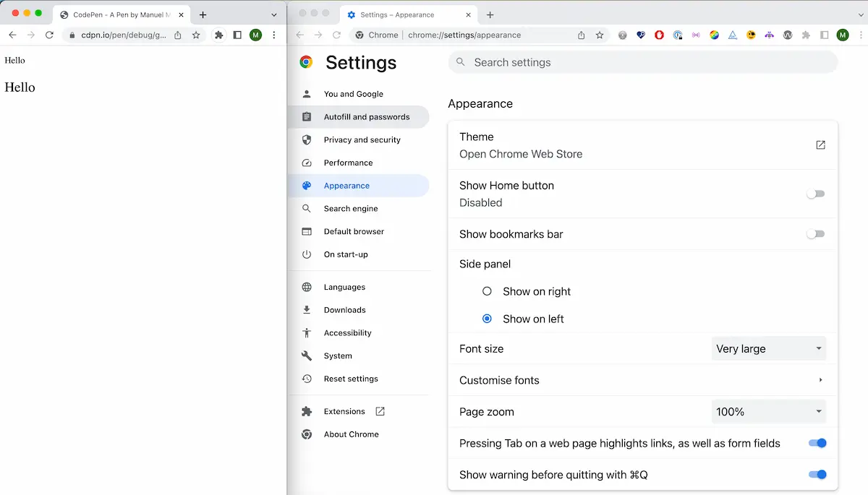Expand Customise fonts row
Viewport: 868px width, 495px height.
pos(642,380)
